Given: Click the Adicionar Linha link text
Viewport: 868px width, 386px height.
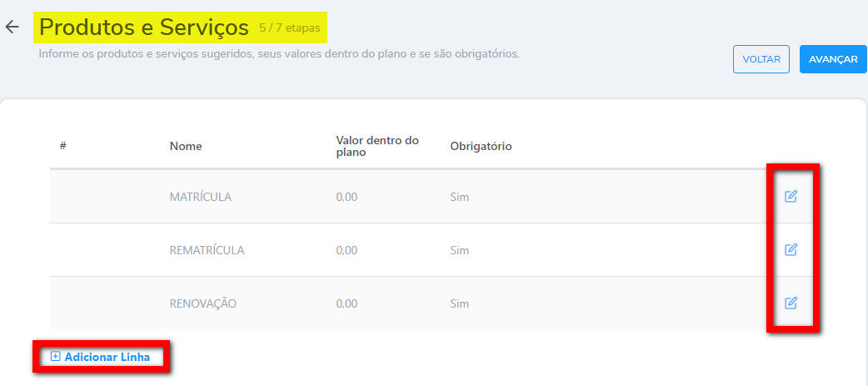Looking at the screenshot, I should [x=107, y=357].
